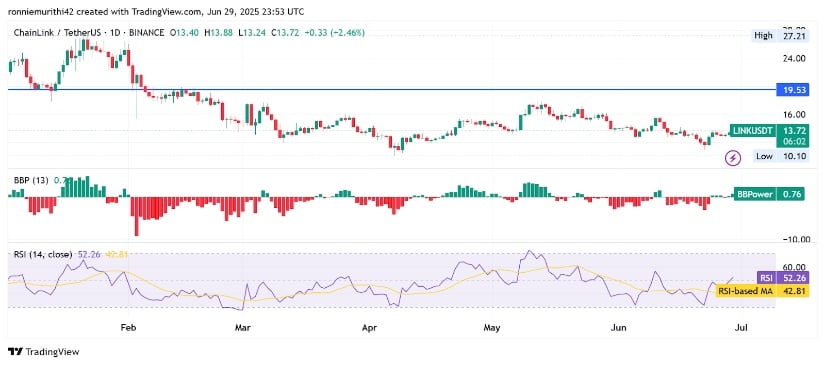Image resolution: width=825 pixels, height=365 pixels.
Task: Click the Jul label on time axis
Action: tap(741, 328)
